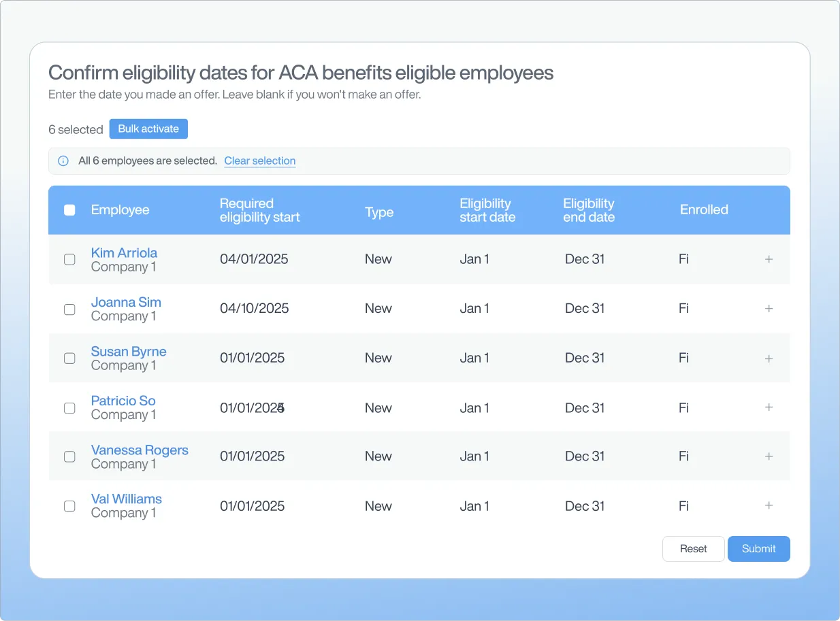Open Vanessa Rogers employee link
Viewport: 840px width, 621px height.
[140, 450]
